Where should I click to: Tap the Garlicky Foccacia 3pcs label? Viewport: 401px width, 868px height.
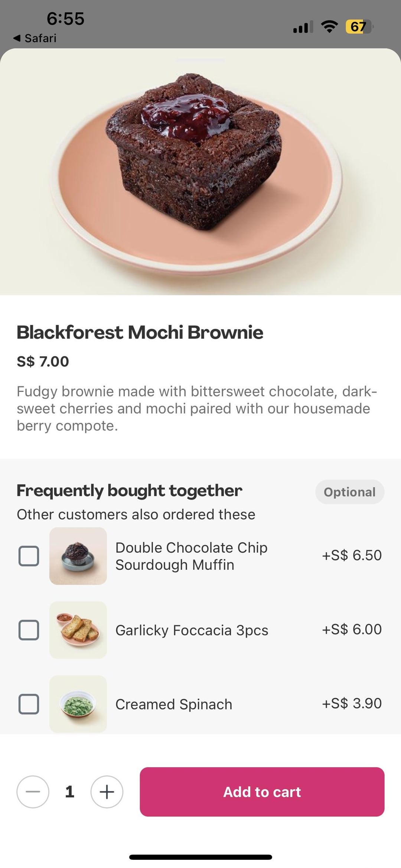pos(192,630)
